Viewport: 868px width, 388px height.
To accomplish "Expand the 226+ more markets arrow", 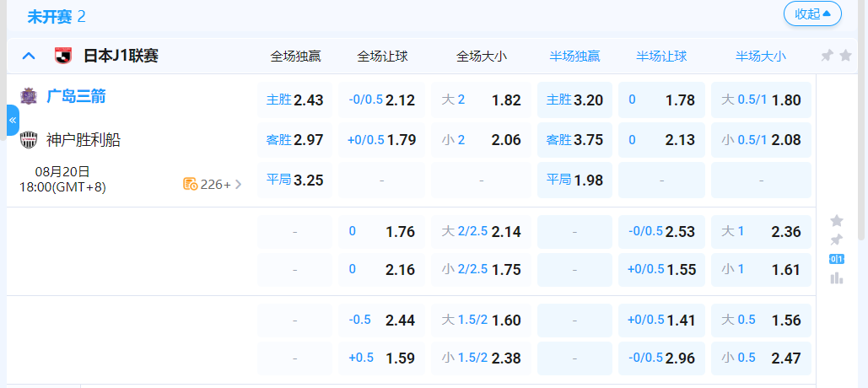I will [239, 184].
